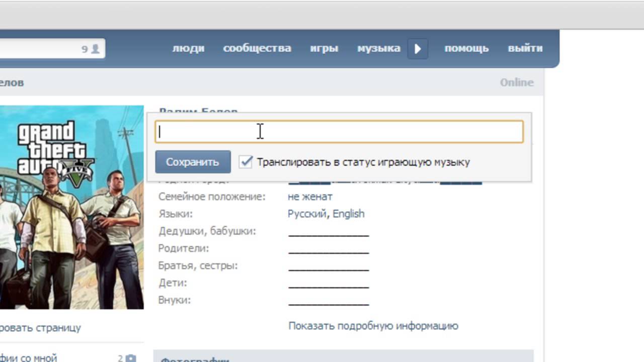Click the Внуки label
The width and height of the screenshot is (644, 362).
click(175, 300)
